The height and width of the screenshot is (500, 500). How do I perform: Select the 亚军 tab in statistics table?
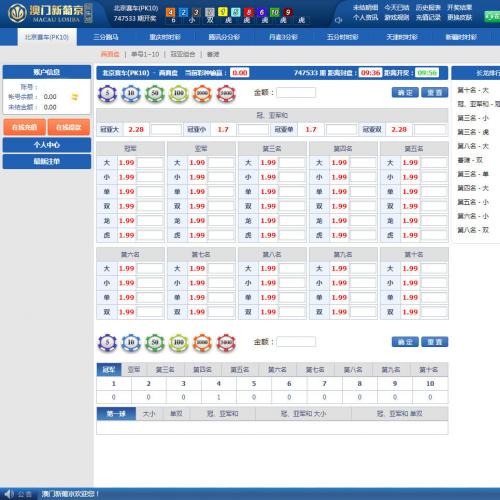click(134, 370)
